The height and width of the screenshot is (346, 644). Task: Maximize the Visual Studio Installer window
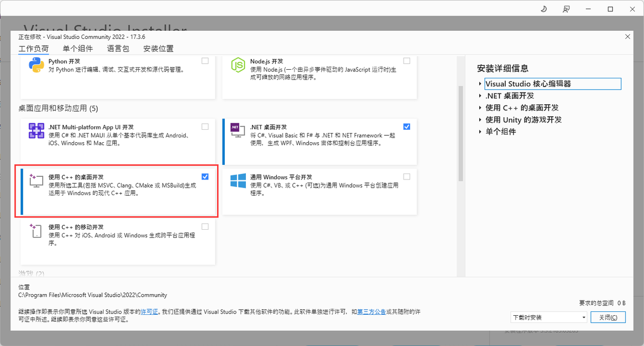click(x=611, y=9)
